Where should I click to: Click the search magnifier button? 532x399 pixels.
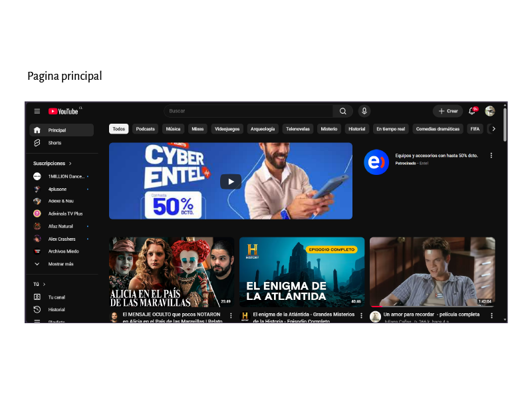343,111
